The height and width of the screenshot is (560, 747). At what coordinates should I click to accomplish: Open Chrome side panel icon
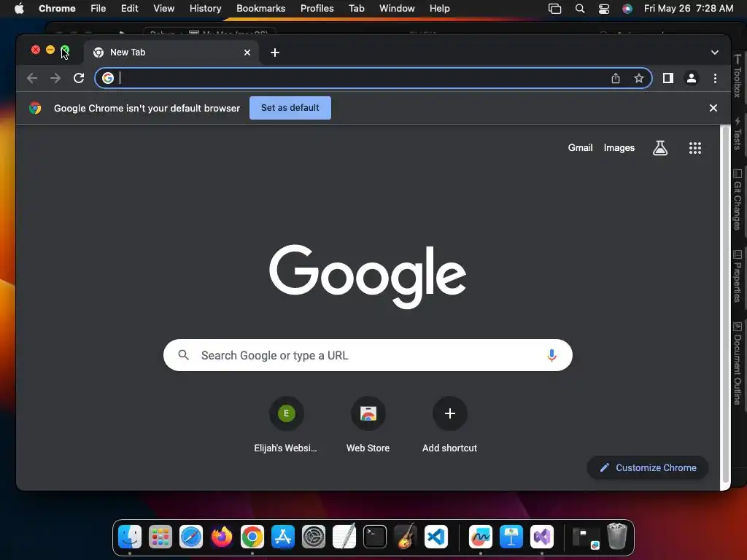[668, 78]
